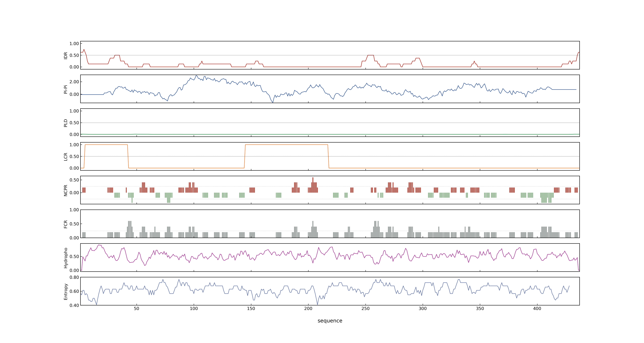This screenshot has height=343, width=644.
Task: Click the IDR y-axis label
Action: pyautogui.click(x=66, y=55)
